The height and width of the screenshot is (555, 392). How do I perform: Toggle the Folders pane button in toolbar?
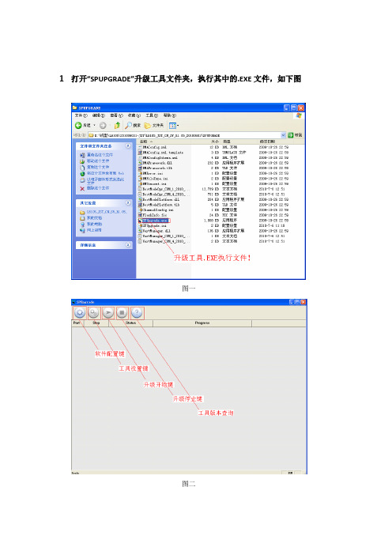coord(154,125)
